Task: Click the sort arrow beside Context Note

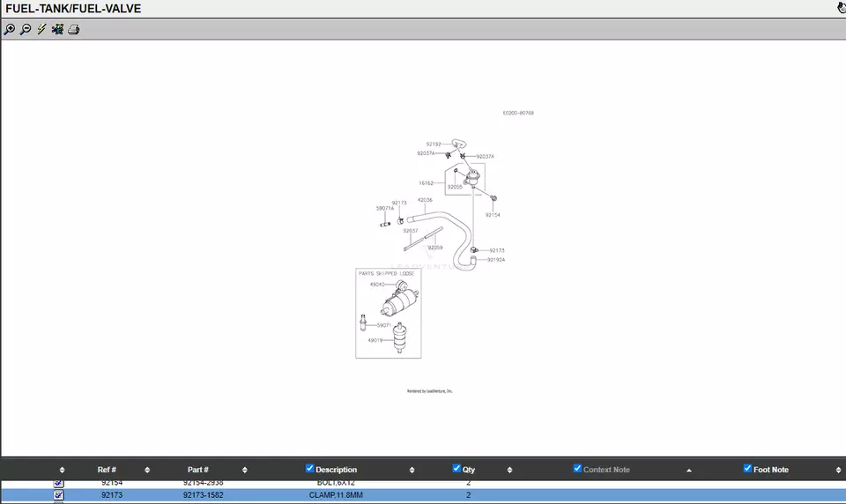Action: [689, 470]
